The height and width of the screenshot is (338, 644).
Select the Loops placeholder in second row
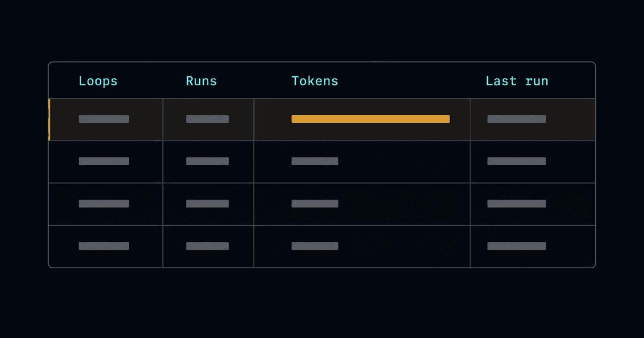click(x=104, y=162)
